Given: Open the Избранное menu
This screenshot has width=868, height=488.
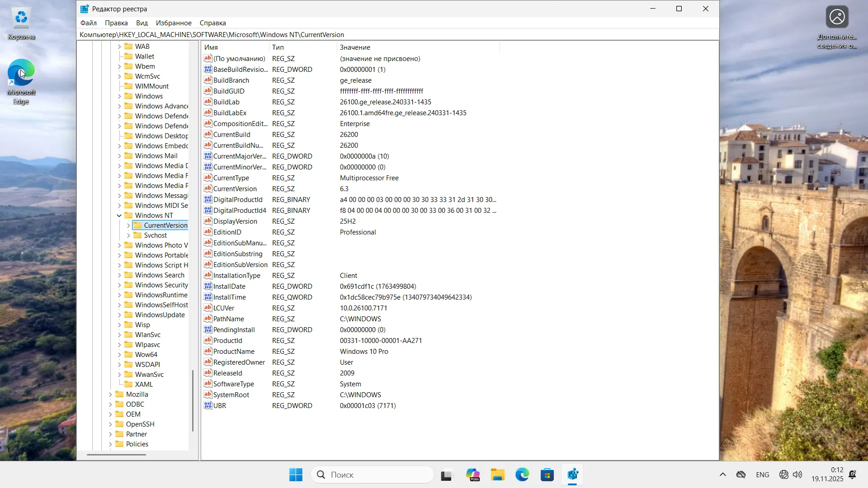Looking at the screenshot, I should (174, 23).
